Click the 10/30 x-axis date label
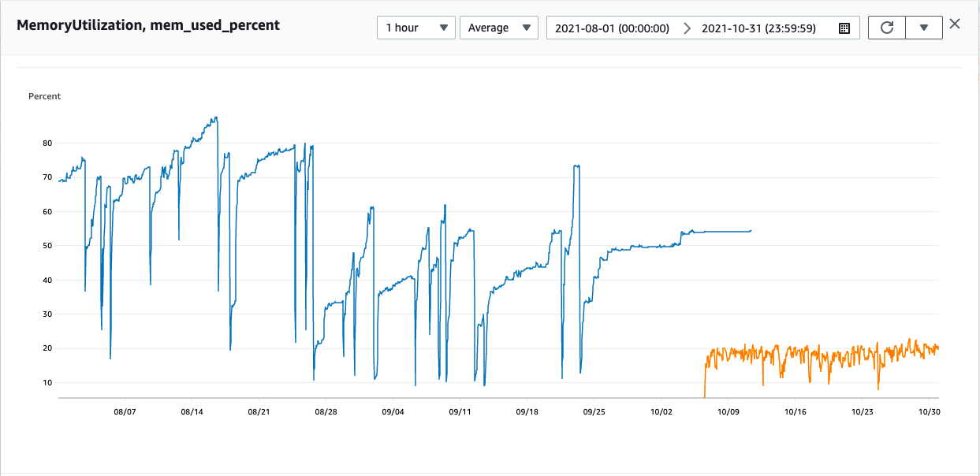Screen dimensions: 980x476 point(929,412)
